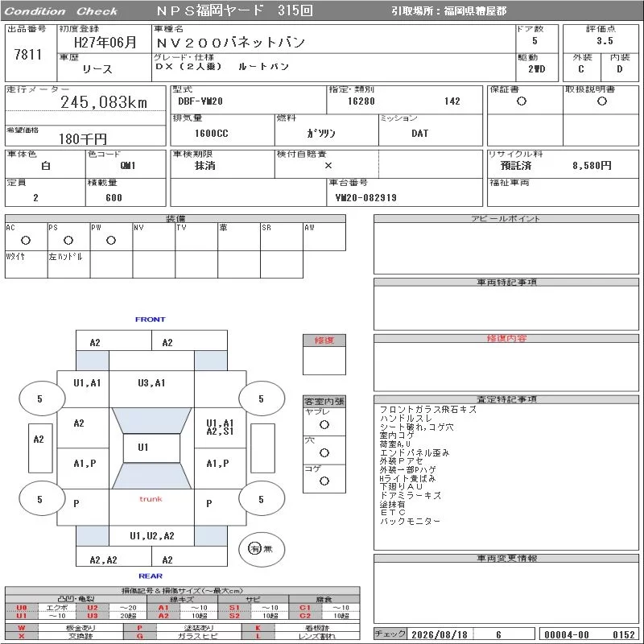Image resolution: width=644 pixels, height=644 pixels.
Task: Select the Condition Check header title
Action: [61, 11]
